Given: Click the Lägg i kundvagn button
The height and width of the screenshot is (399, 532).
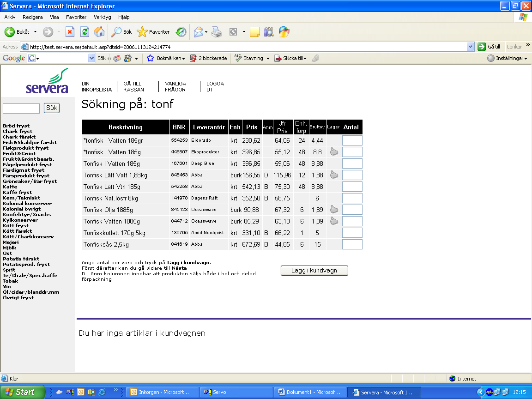Looking at the screenshot, I should point(314,271).
